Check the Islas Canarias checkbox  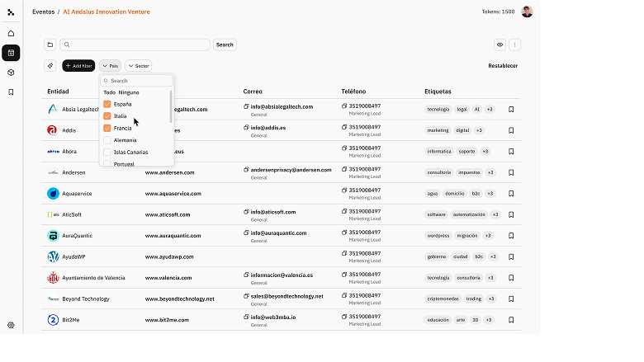(107, 152)
